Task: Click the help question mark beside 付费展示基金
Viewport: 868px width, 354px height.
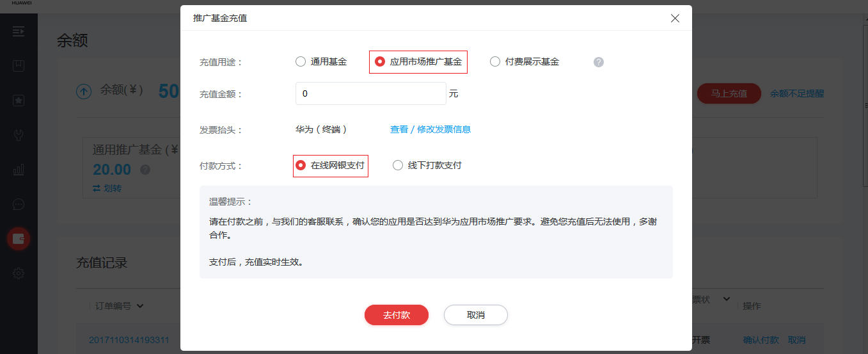Action: [599, 62]
